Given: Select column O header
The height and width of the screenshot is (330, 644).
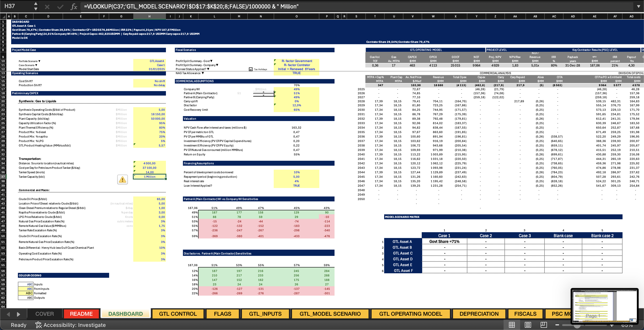Looking at the screenshot, I should 297,17.
